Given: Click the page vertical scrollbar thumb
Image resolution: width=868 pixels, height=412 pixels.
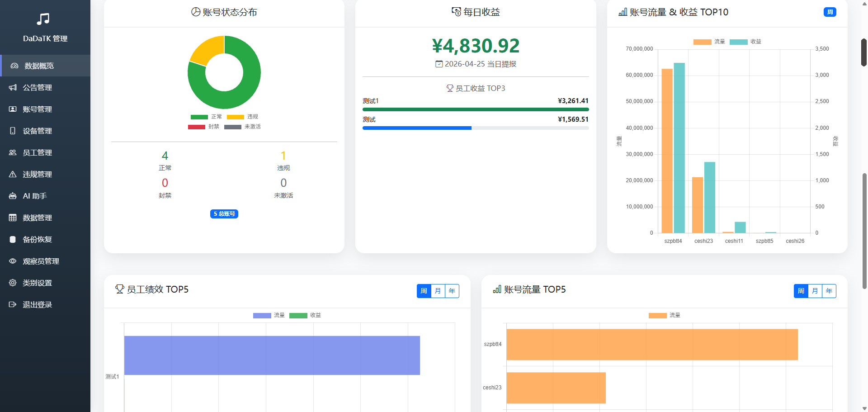Looking at the screenshot, I should coord(864,231).
